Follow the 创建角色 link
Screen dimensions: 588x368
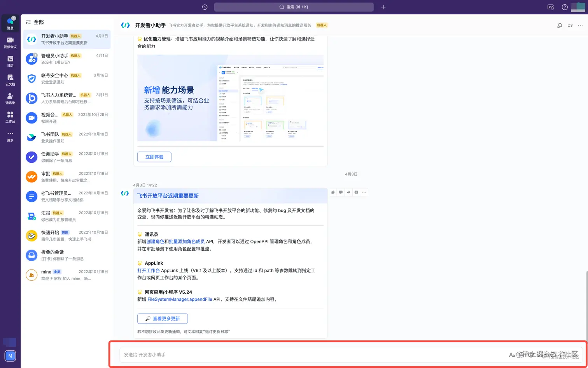coord(155,241)
